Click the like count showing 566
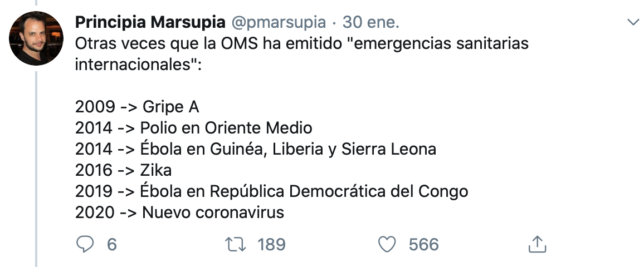 pos(423,244)
